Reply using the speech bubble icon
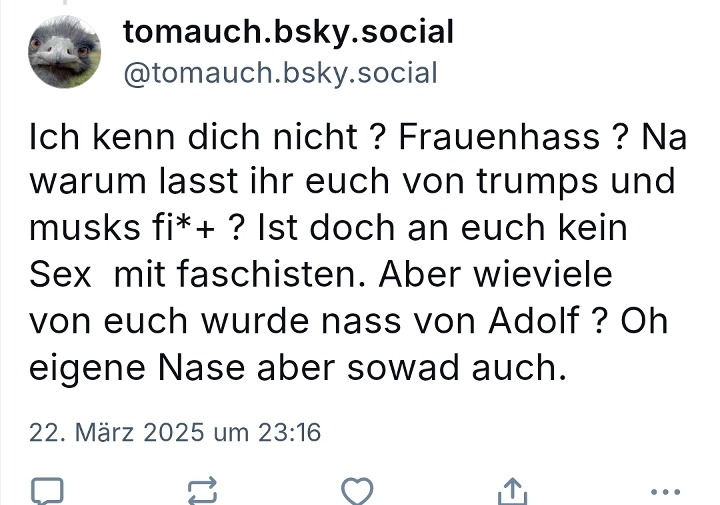This screenshot has height=505, width=720. pyautogui.click(x=47, y=490)
